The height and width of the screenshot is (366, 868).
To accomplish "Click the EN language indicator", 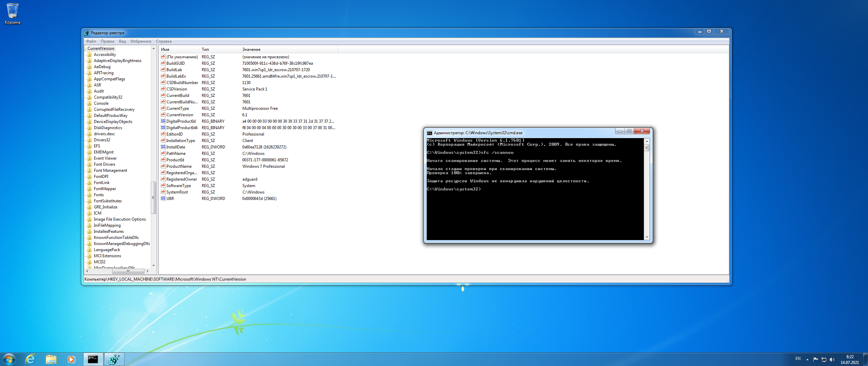I will pos(798,359).
